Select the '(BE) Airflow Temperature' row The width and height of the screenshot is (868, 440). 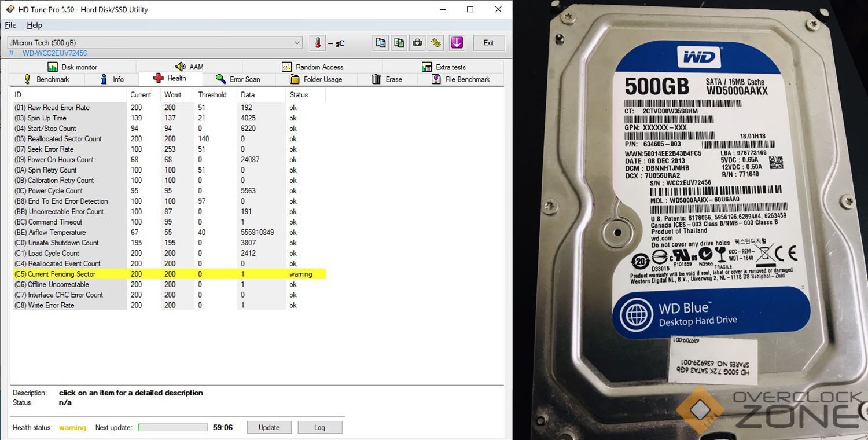[x=169, y=233]
